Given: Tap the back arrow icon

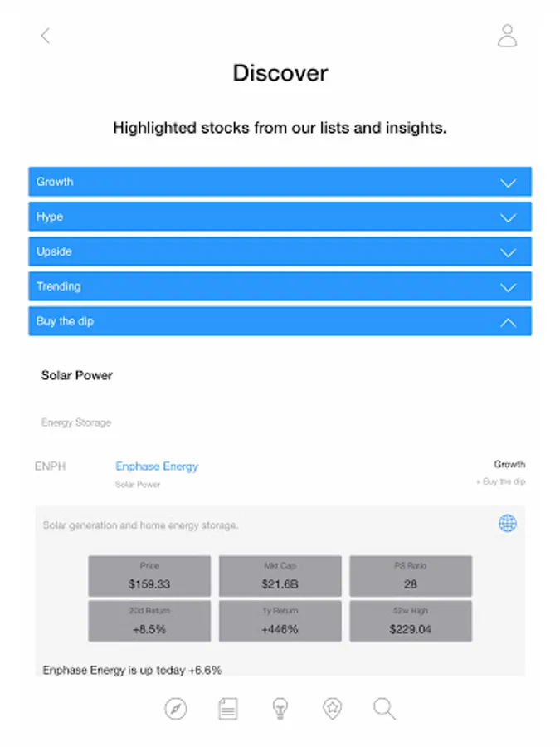Looking at the screenshot, I should [x=46, y=36].
